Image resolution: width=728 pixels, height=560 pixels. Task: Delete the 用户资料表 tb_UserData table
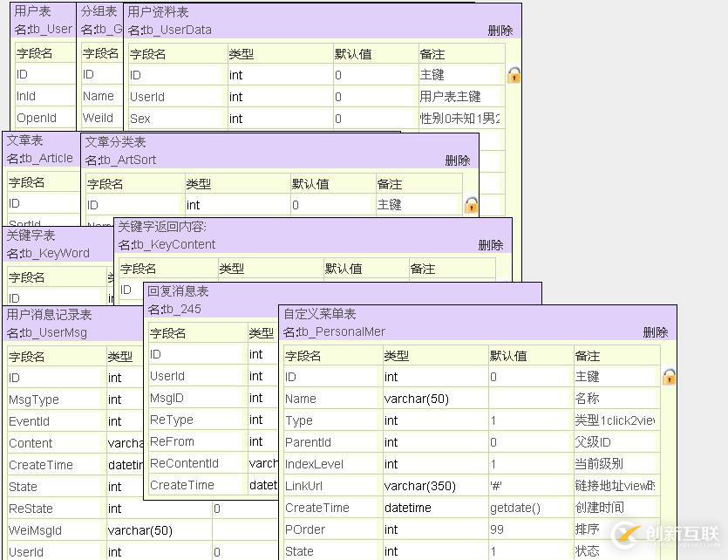500,31
